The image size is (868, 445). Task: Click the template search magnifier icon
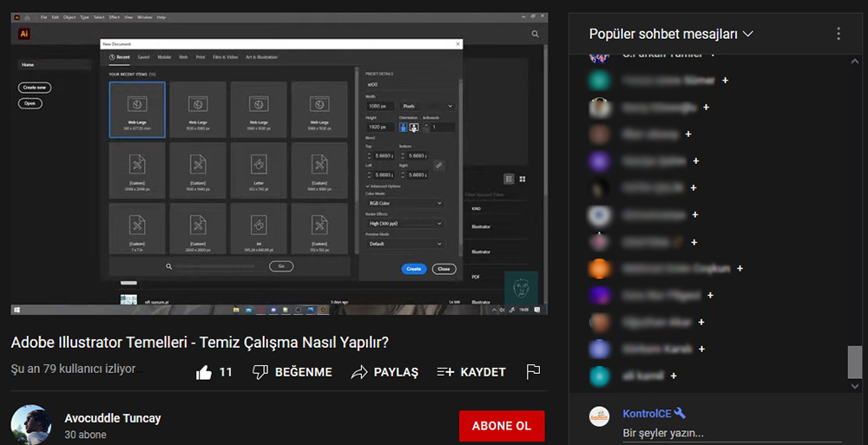(169, 266)
